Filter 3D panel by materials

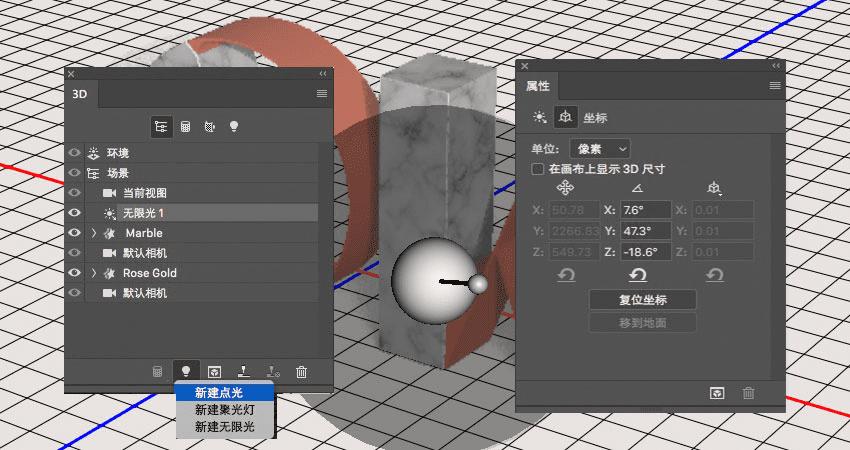point(210,127)
